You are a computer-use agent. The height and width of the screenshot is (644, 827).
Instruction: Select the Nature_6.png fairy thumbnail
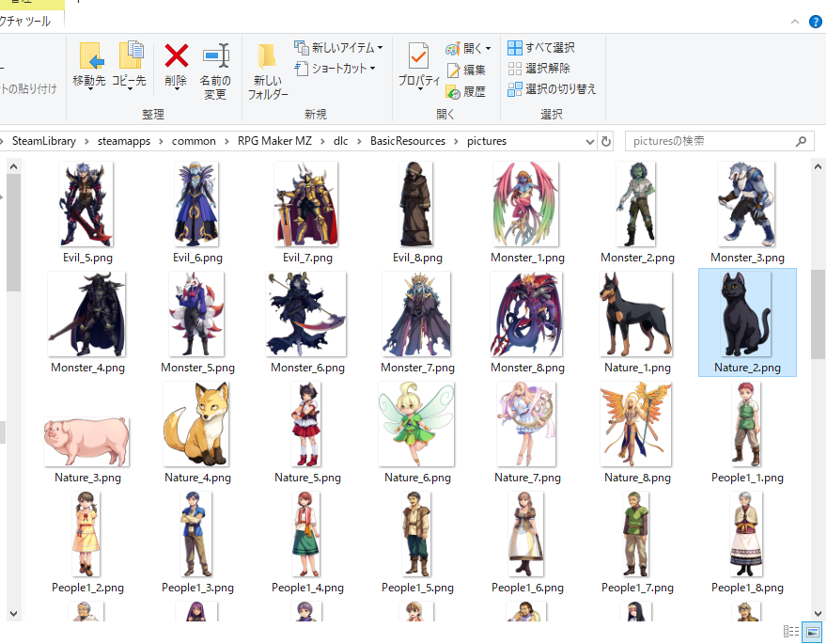416,425
